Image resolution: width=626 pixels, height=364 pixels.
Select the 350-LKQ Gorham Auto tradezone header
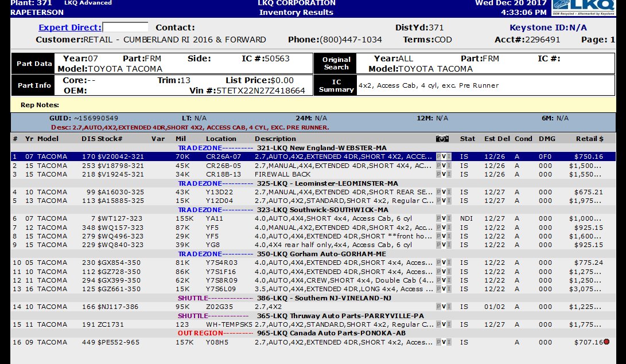tap(321, 254)
